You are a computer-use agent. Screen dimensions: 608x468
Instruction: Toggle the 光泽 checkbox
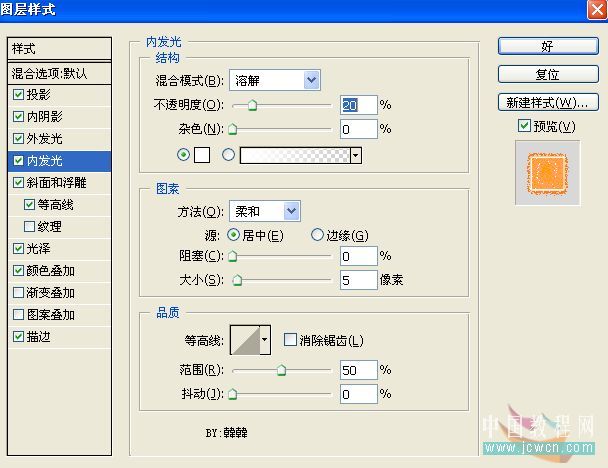(18, 249)
